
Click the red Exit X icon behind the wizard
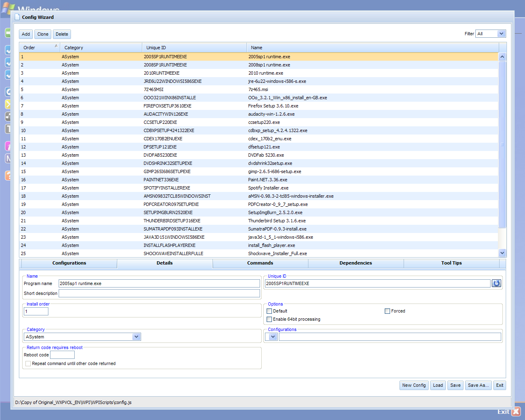(516, 411)
